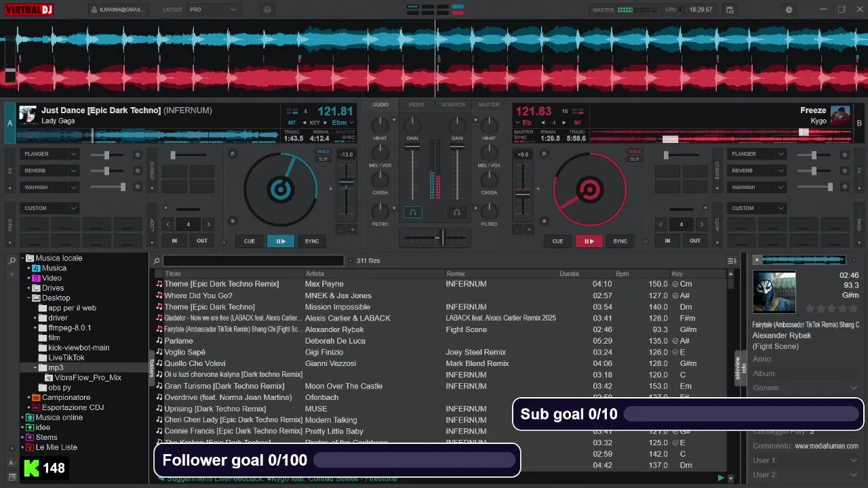Image resolution: width=868 pixels, height=488 pixels.
Task: Play or pause deck A
Action: click(x=281, y=241)
